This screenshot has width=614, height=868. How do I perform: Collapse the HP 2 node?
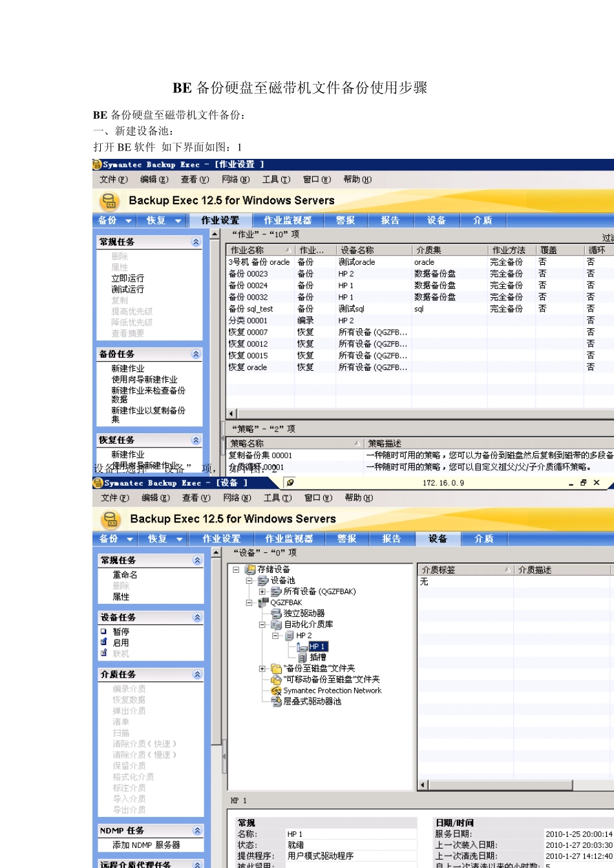[275, 635]
